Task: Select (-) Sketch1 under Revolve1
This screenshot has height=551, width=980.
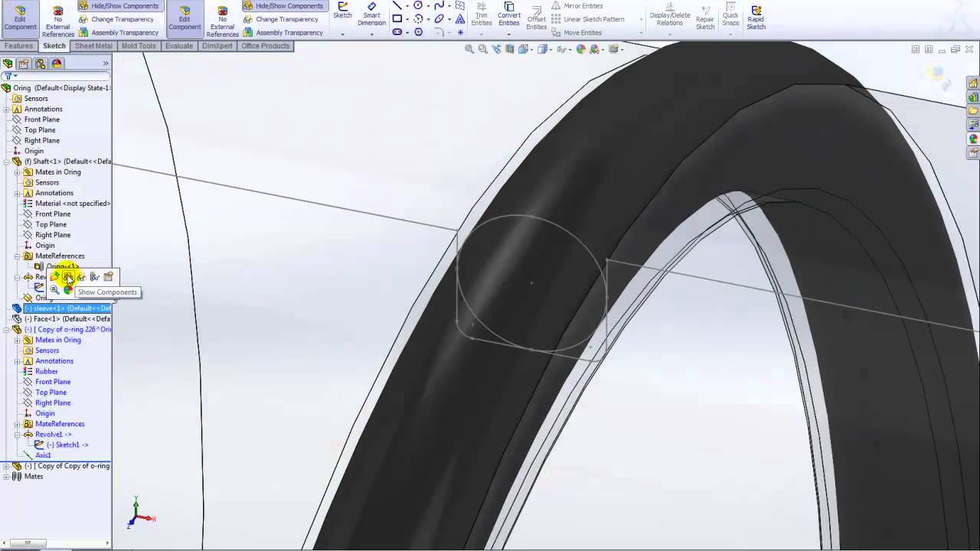Action: (67, 445)
